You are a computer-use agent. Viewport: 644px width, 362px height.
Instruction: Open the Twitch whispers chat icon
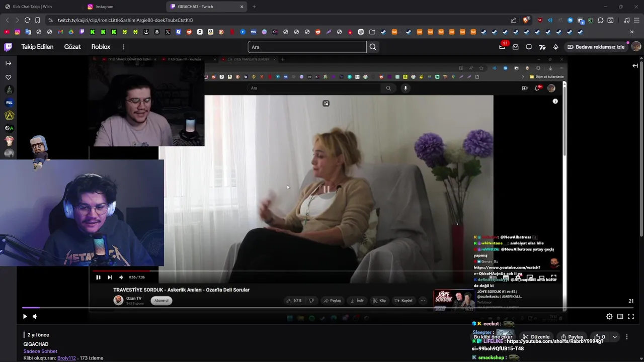(x=529, y=47)
